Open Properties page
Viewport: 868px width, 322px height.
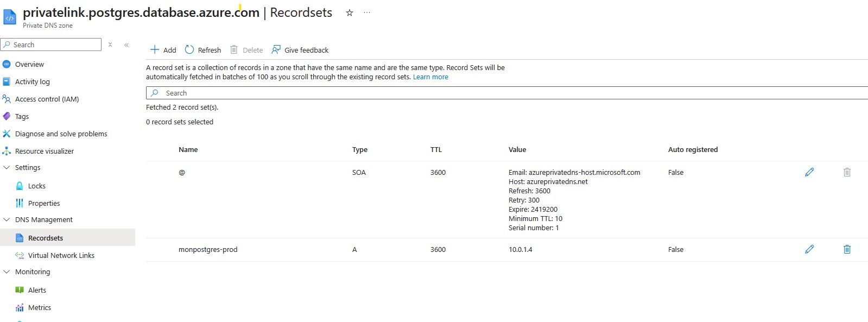(44, 203)
